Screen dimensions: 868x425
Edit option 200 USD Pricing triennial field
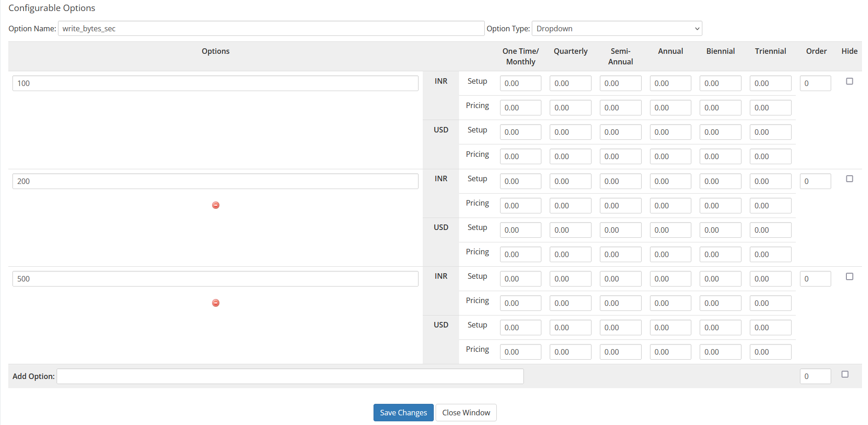pos(770,254)
